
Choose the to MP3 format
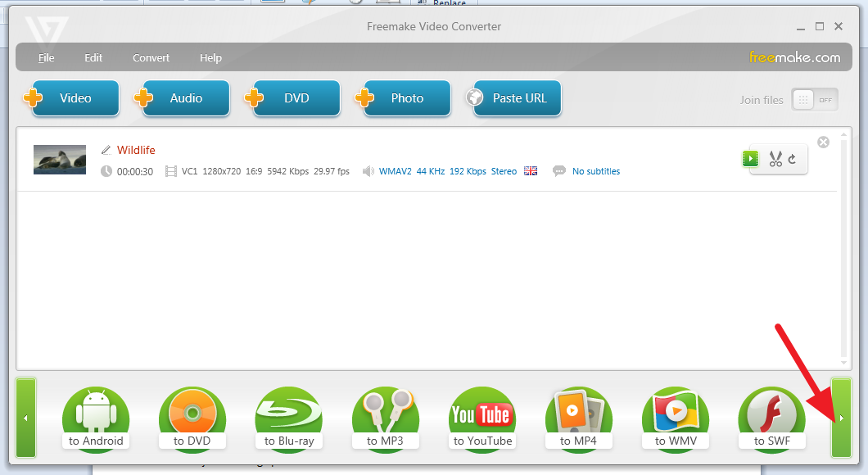point(386,419)
